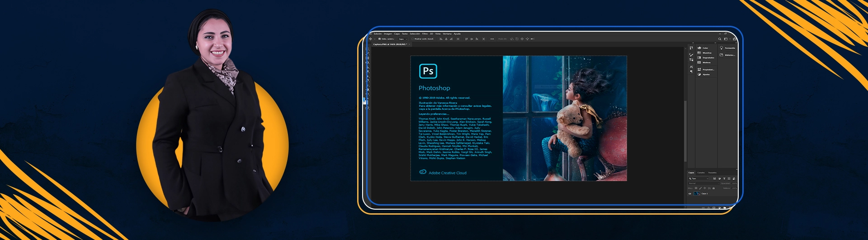Open the Vista menu
Screen dimensions: 868x240
point(438,34)
